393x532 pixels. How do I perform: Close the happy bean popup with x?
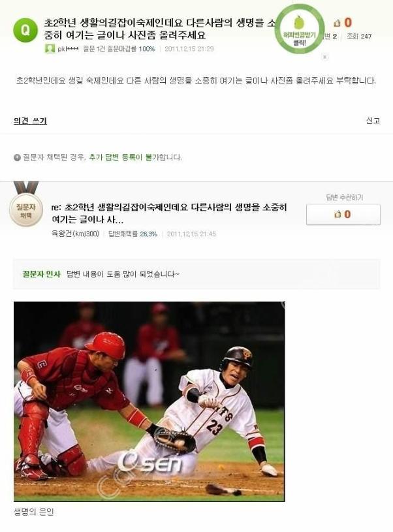[x=325, y=57]
